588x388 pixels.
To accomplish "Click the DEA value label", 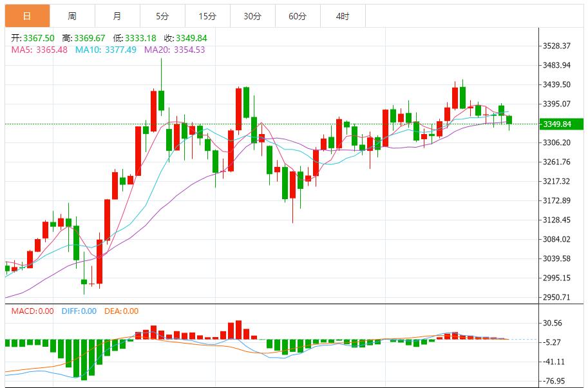I will click(120, 311).
